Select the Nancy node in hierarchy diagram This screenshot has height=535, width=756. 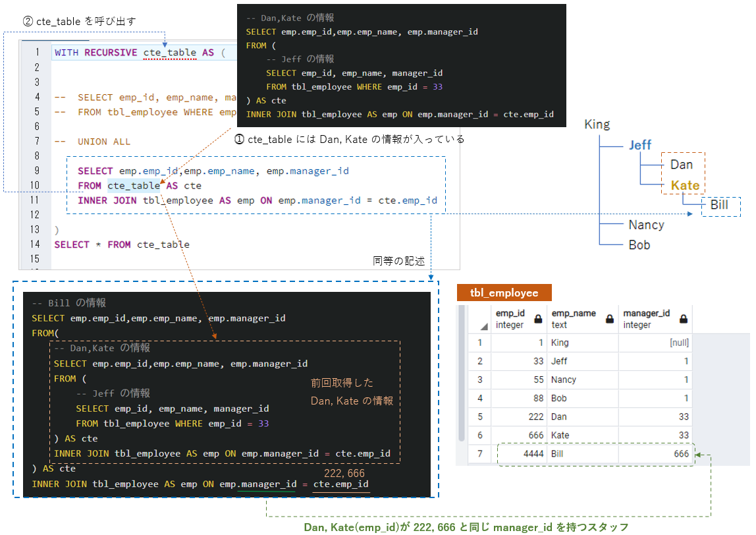pos(645,225)
